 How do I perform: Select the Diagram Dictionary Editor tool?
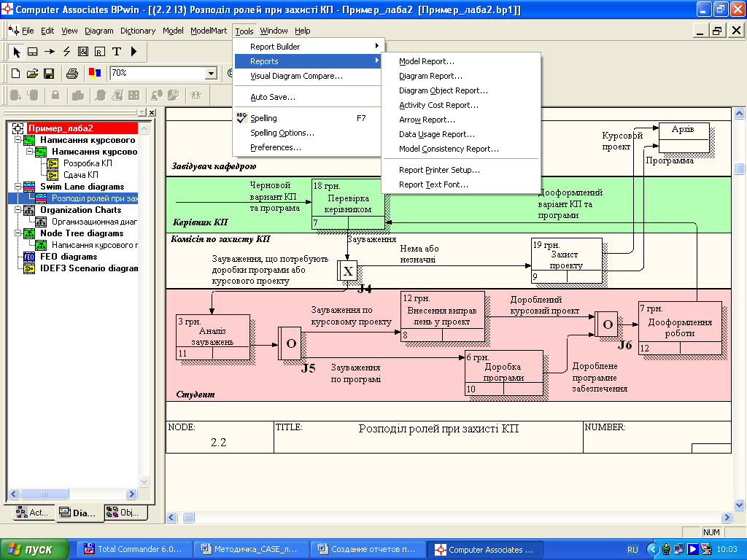pyautogui.click(x=83, y=52)
